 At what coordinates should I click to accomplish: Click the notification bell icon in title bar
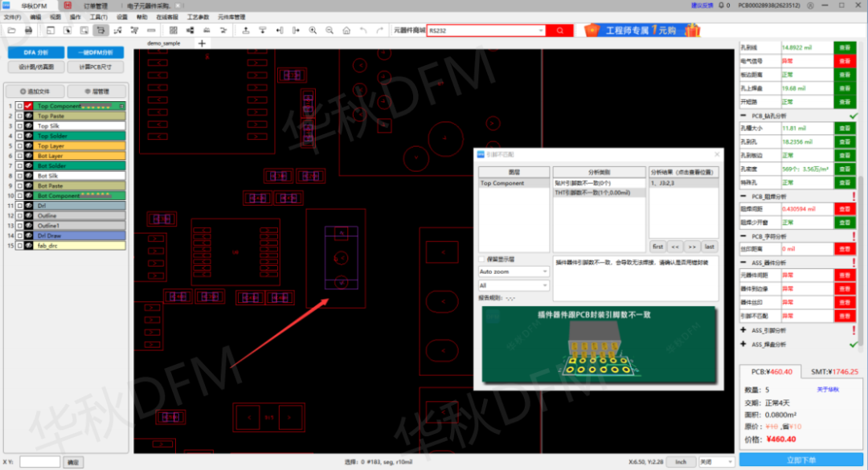[721, 6]
